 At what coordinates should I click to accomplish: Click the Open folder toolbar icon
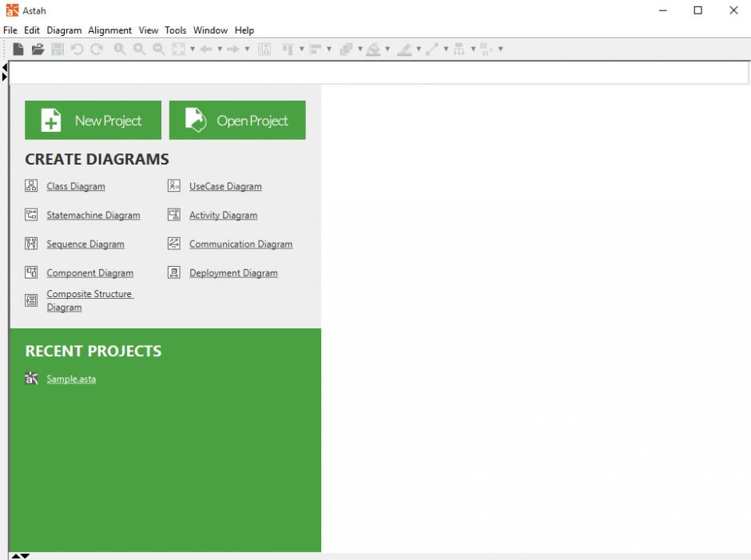(x=38, y=49)
